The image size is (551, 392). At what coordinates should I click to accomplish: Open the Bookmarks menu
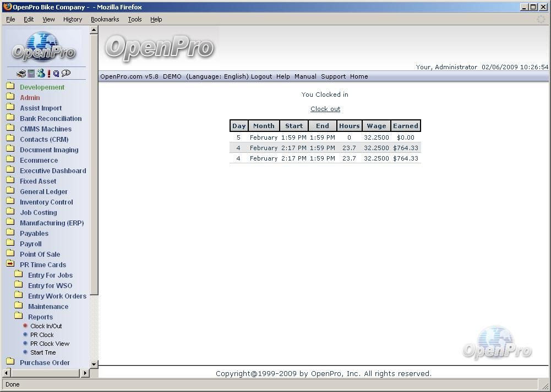(105, 19)
